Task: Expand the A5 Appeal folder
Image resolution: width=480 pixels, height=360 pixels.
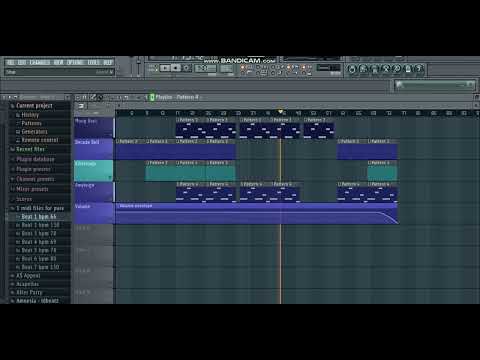Action: click(28, 276)
